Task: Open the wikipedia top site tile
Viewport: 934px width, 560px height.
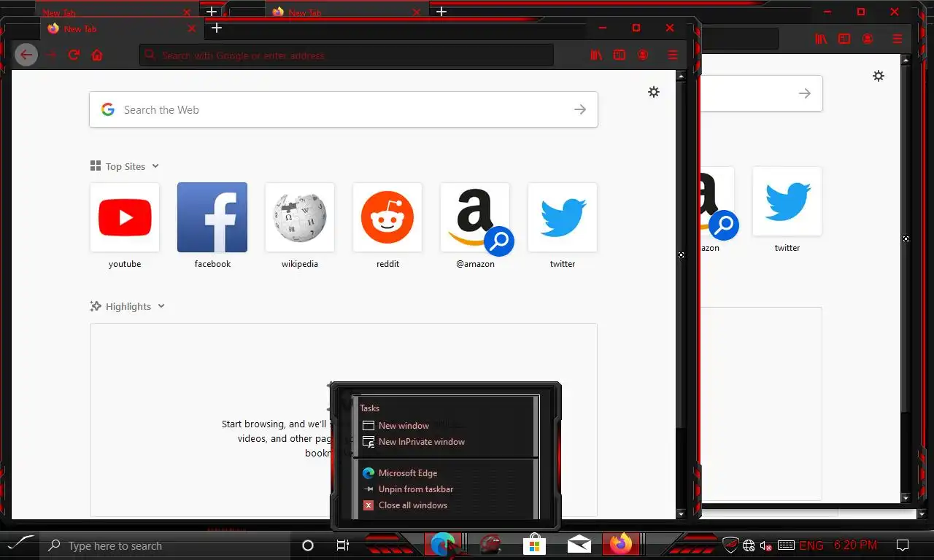Action: pyautogui.click(x=300, y=217)
